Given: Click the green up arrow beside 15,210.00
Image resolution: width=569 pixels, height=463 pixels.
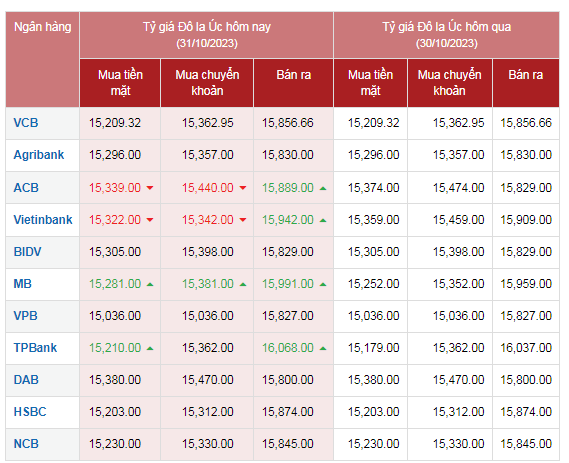Looking at the screenshot, I should [150, 348].
